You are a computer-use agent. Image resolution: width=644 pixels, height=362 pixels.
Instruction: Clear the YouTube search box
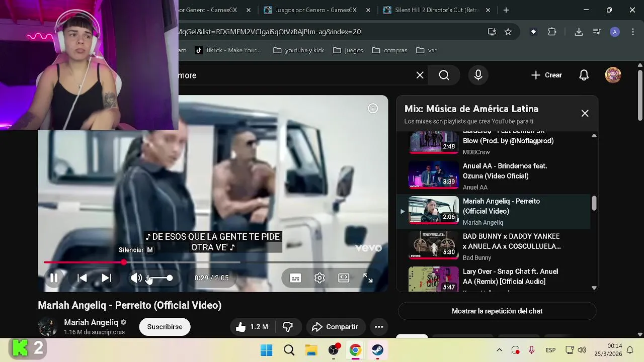pyautogui.click(x=420, y=75)
